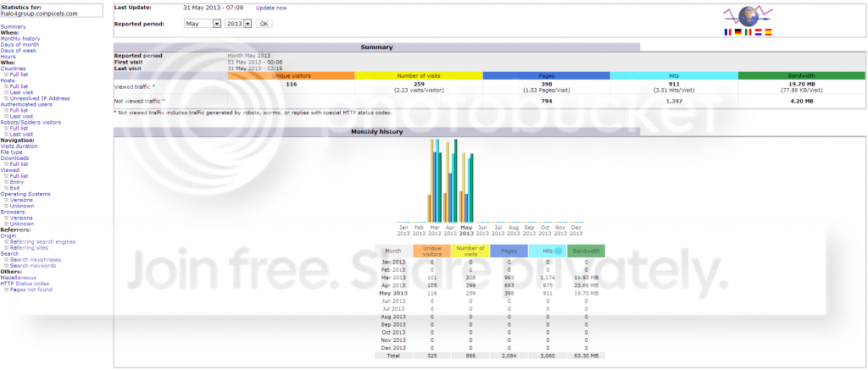Click the 19.70 MB viewed traffic value

point(802,84)
